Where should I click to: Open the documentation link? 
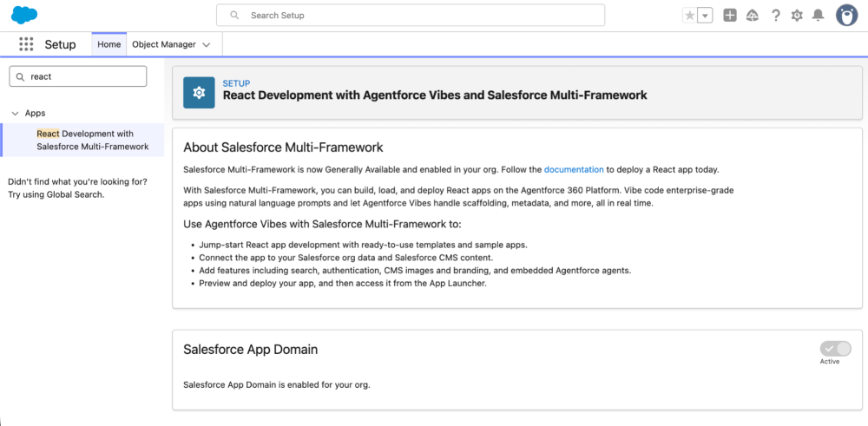pos(574,169)
